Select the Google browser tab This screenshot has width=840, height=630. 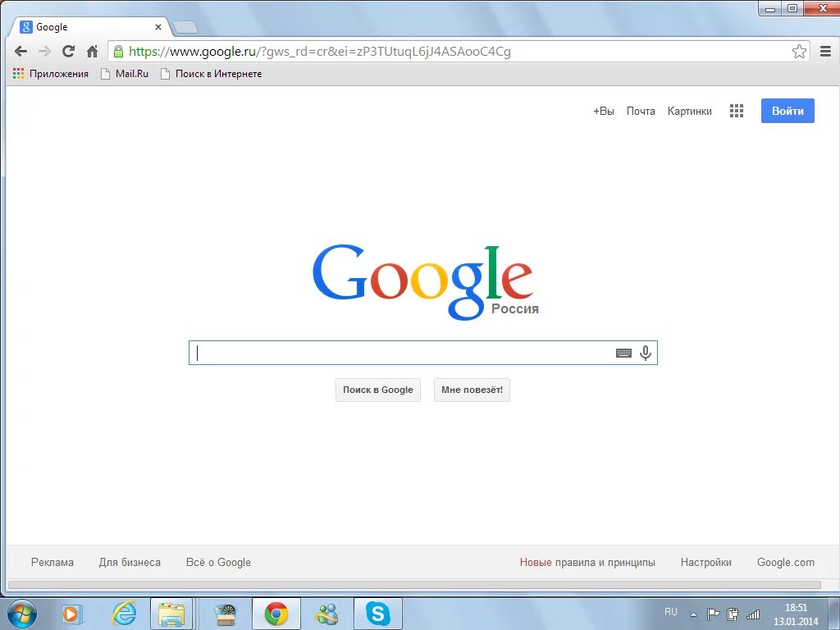pyautogui.click(x=89, y=27)
